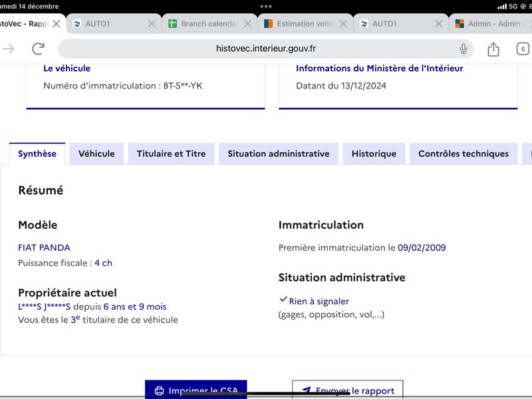Click the Imprimer le CSA button
The height and width of the screenshot is (399, 532).
tap(196, 390)
